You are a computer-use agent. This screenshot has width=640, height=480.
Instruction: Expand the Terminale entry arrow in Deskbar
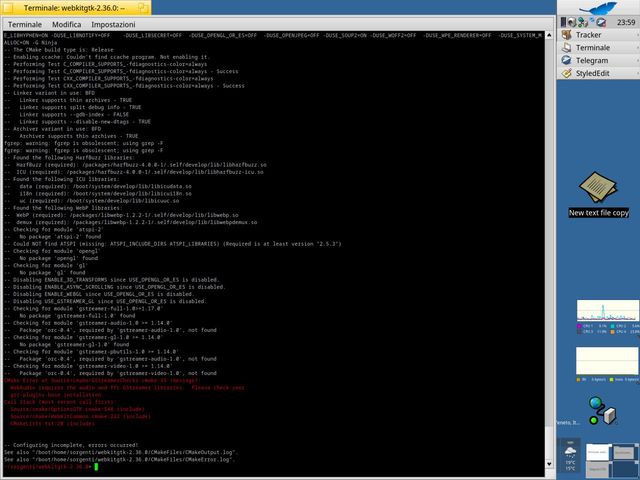[x=638, y=48]
